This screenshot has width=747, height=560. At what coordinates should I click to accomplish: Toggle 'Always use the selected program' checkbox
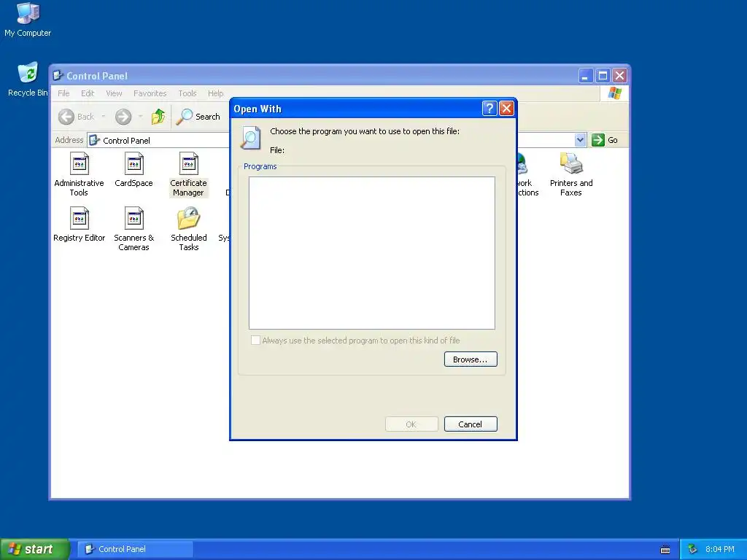(256, 341)
